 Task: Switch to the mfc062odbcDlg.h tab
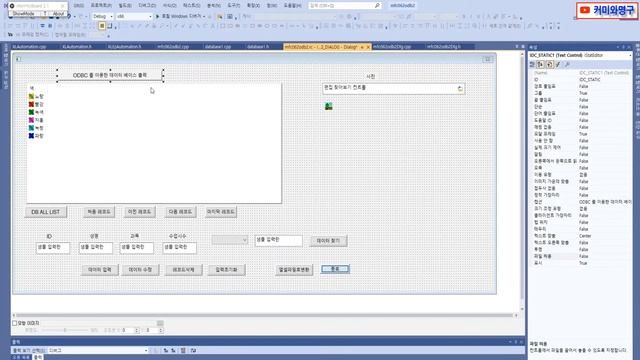[x=444, y=47]
